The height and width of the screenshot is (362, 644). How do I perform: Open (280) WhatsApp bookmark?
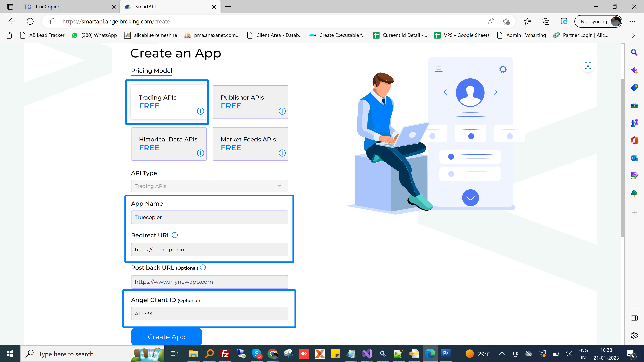[x=94, y=35]
